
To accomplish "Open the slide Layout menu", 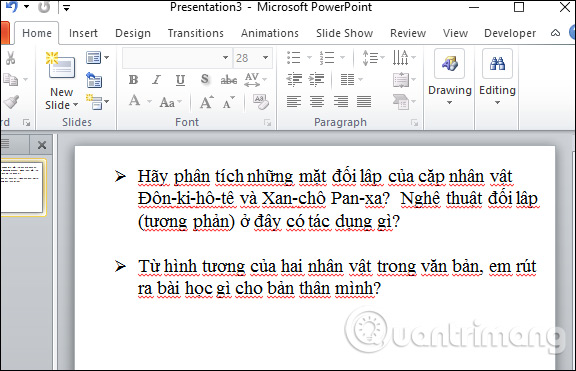I will (98, 58).
